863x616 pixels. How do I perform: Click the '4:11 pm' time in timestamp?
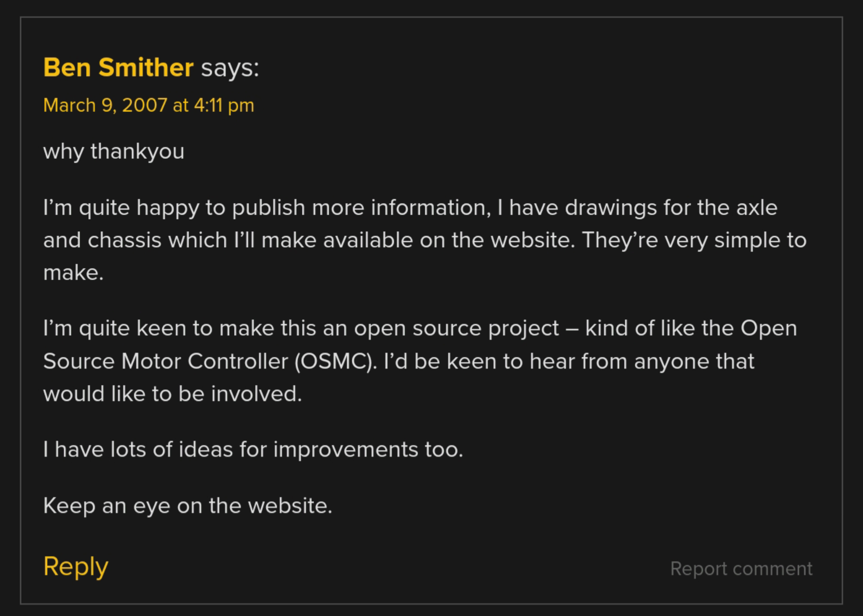(224, 106)
